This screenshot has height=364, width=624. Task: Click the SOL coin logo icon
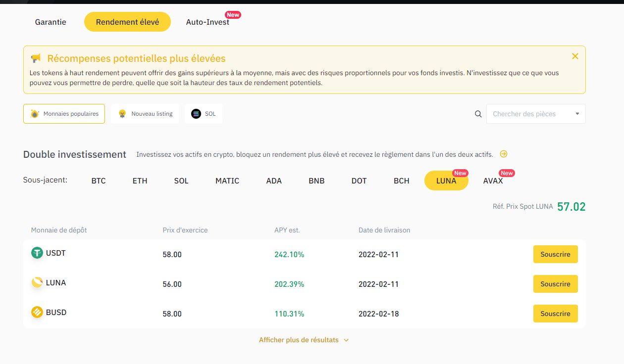(196, 114)
